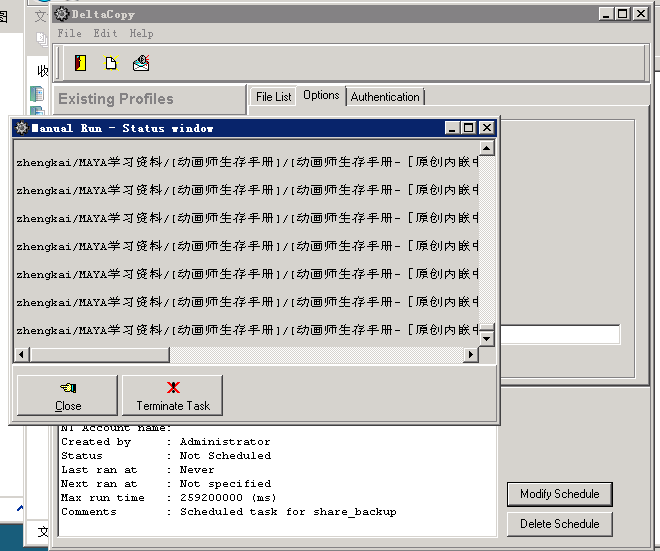This screenshot has width=660, height=551.
Task: Open the Edit menu in DeltaCopy
Action: tap(105, 33)
